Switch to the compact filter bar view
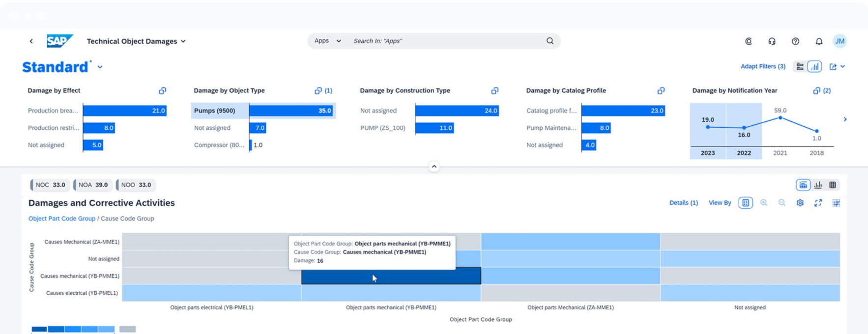 [800, 67]
